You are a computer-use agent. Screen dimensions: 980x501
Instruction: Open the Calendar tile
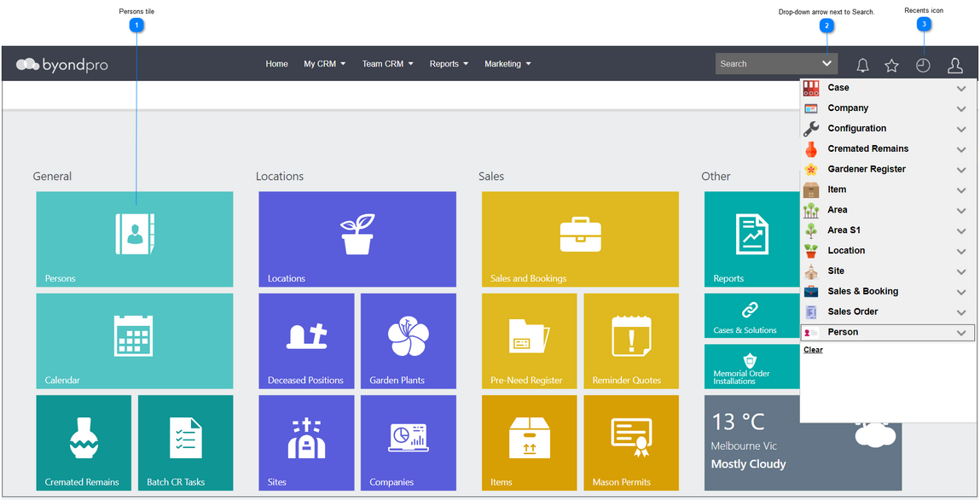click(x=135, y=341)
